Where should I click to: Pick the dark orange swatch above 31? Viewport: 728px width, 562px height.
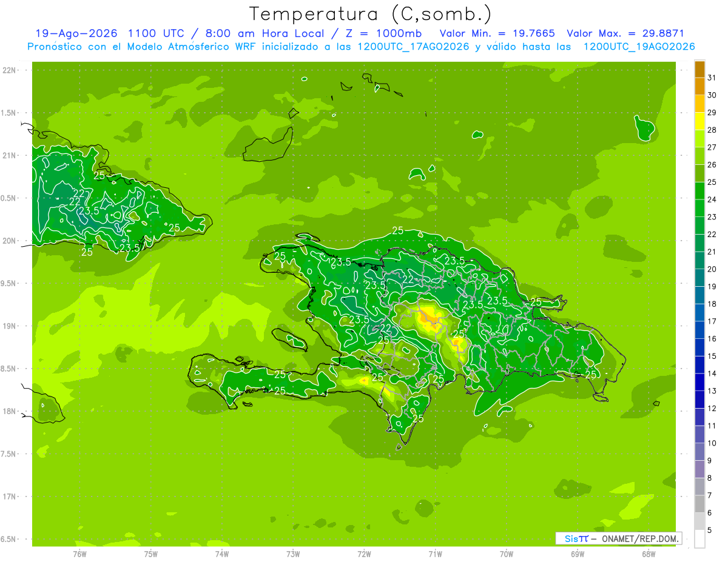(x=699, y=69)
